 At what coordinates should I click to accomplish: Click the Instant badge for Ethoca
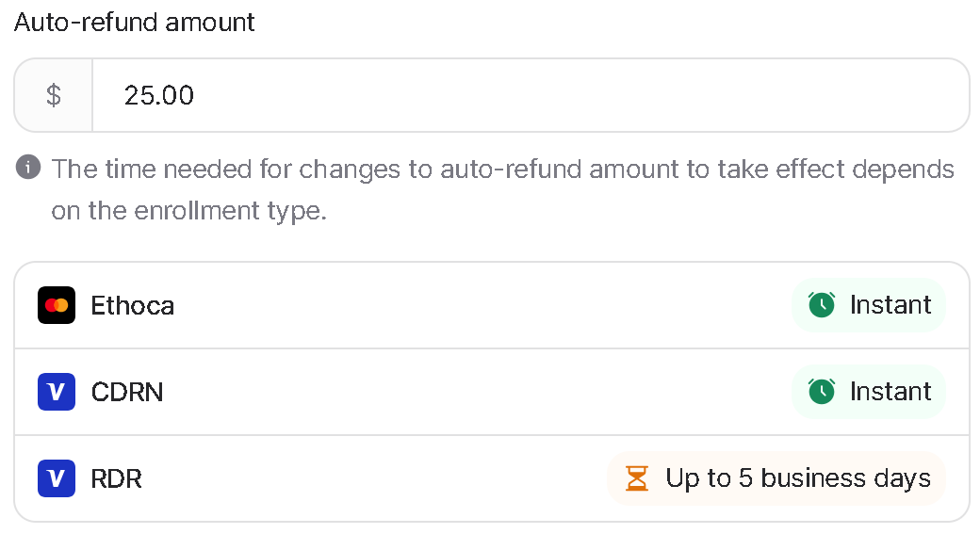869,305
